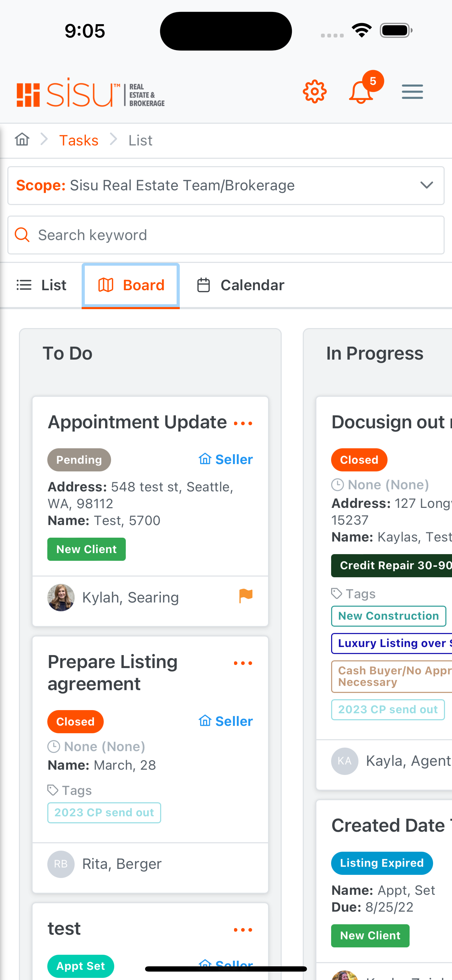
Task: Click Seller label on Appointment Update
Action: click(x=226, y=460)
